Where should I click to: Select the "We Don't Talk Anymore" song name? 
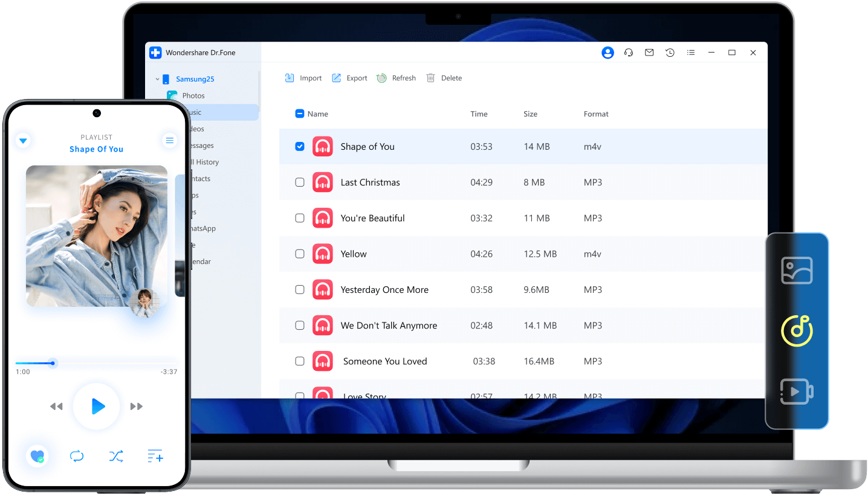(389, 326)
